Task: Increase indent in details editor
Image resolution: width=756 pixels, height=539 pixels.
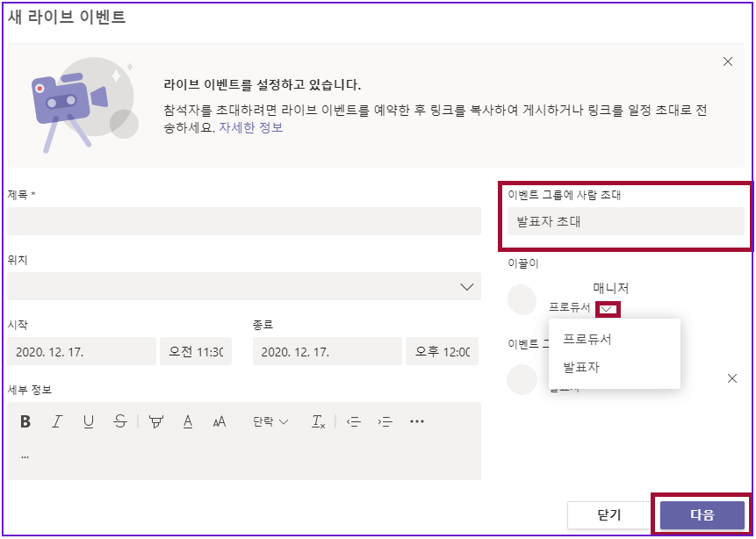Action: (x=385, y=422)
